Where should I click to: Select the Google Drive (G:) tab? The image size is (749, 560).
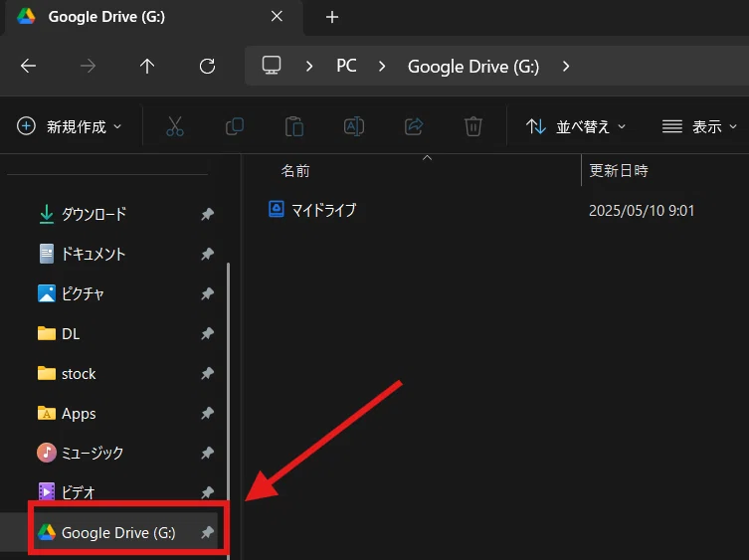coord(153,17)
